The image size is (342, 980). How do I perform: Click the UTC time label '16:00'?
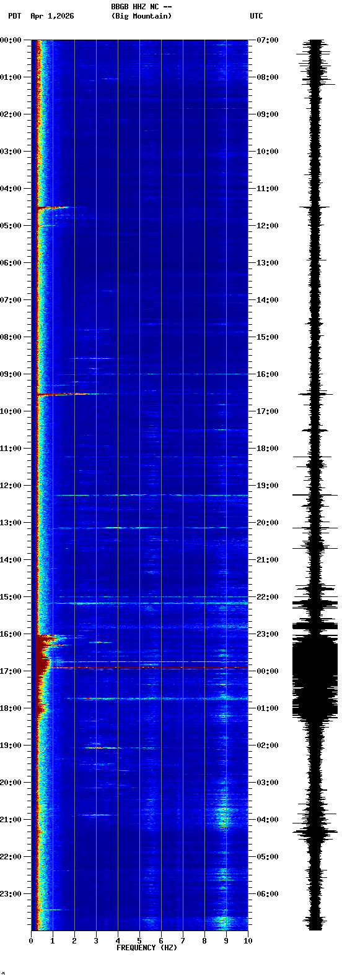tap(268, 374)
